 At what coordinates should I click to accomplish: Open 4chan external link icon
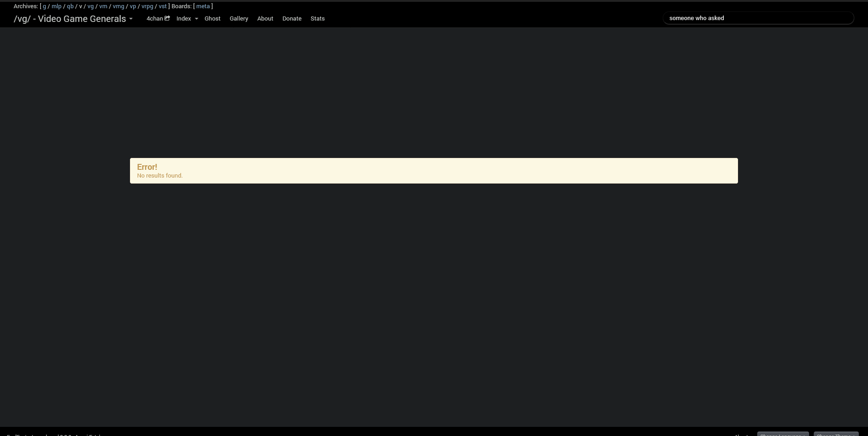coord(167,18)
